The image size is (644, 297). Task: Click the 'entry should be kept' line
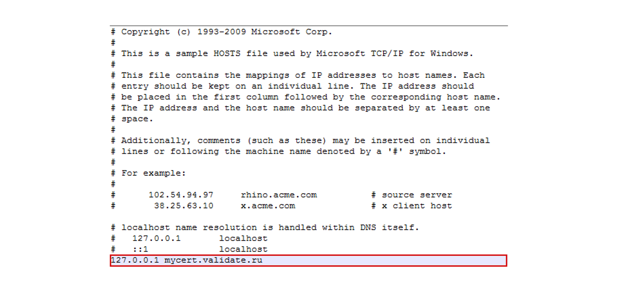(x=297, y=86)
